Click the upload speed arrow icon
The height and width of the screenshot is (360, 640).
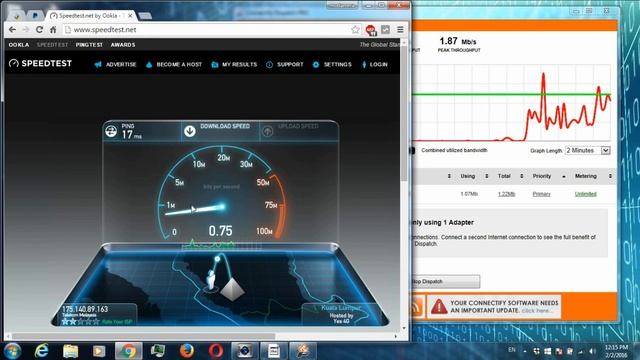click(x=267, y=131)
